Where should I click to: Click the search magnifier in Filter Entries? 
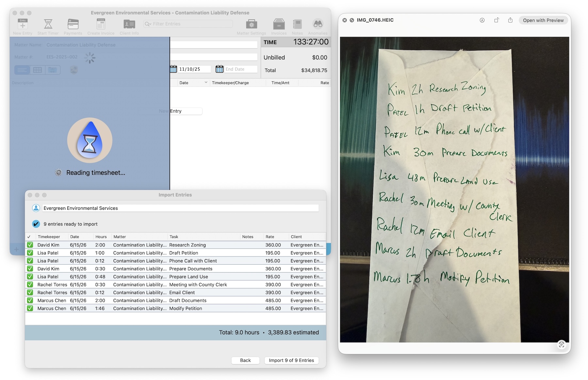pos(147,24)
